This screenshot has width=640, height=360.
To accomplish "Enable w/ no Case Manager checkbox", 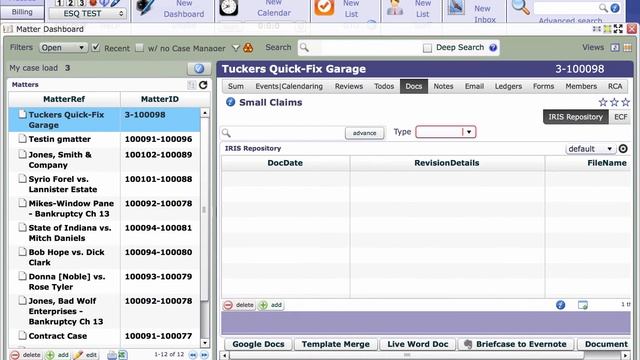I will [x=140, y=47].
